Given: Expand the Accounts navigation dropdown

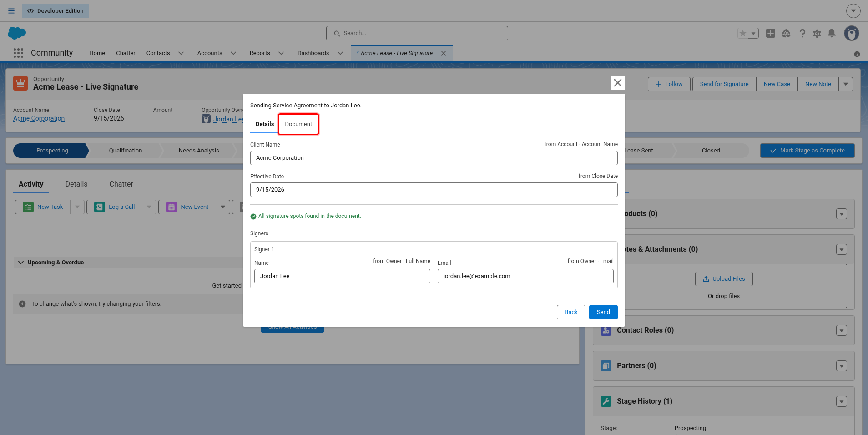Looking at the screenshot, I should pos(233,53).
